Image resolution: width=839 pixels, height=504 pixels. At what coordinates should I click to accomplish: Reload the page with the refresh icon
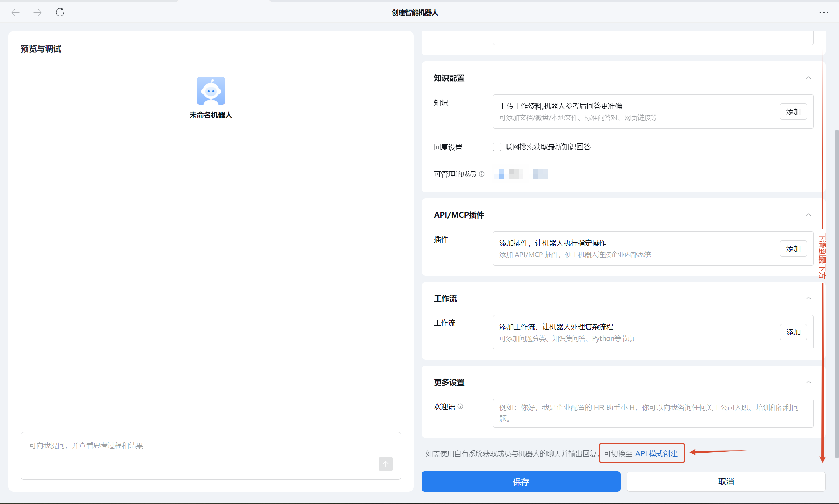[x=60, y=12]
